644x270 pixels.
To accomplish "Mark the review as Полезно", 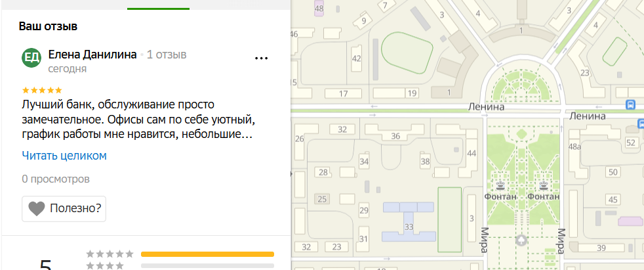I will pyautogui.click(x=64, y=209).
